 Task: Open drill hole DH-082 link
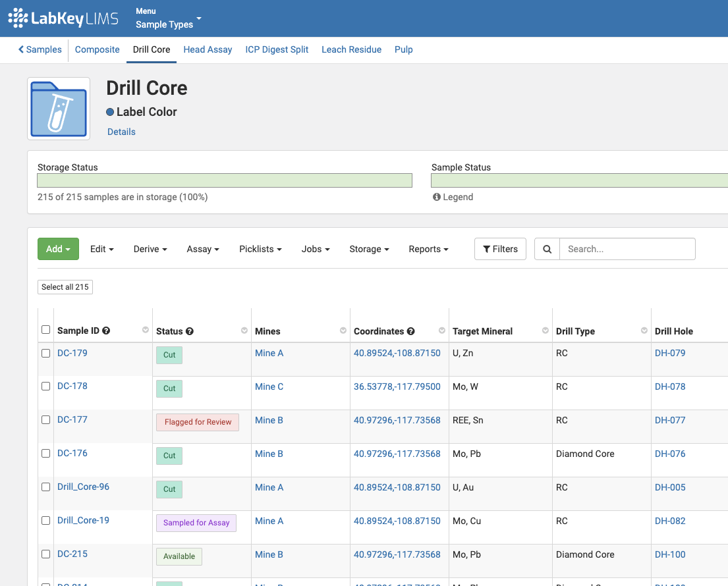(670, 521)
